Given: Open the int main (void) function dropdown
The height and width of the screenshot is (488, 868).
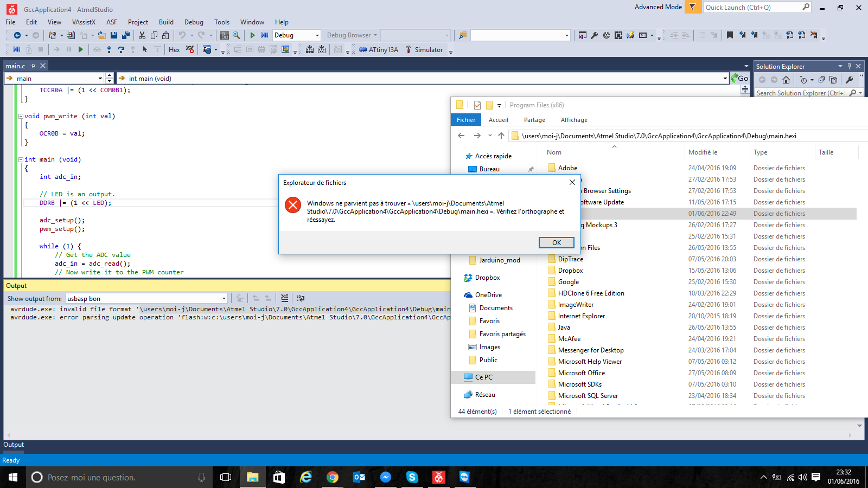Looking at the screenshot, I should (x=725, y=78).
